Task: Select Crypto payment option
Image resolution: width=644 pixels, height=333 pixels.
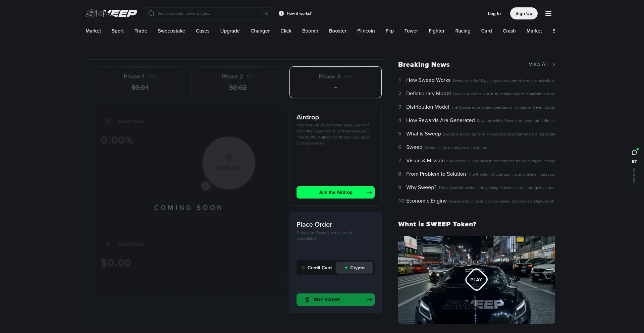Action: [355, 268]
